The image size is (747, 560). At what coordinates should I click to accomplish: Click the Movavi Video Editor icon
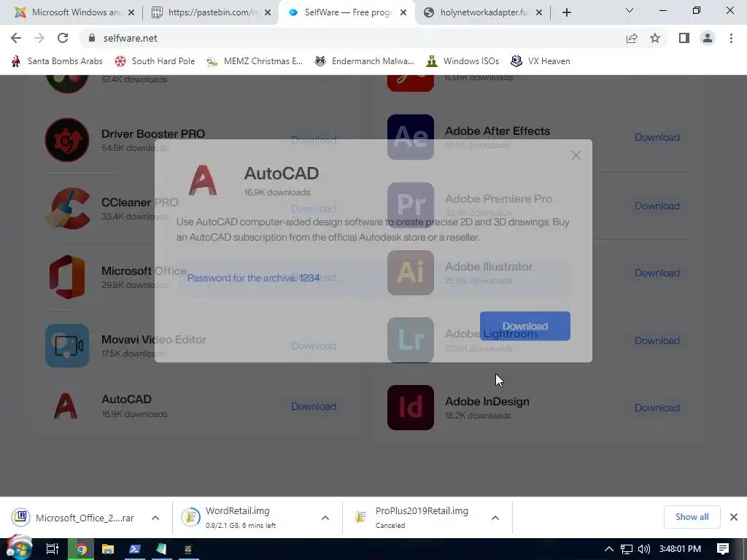coord(67,346)
